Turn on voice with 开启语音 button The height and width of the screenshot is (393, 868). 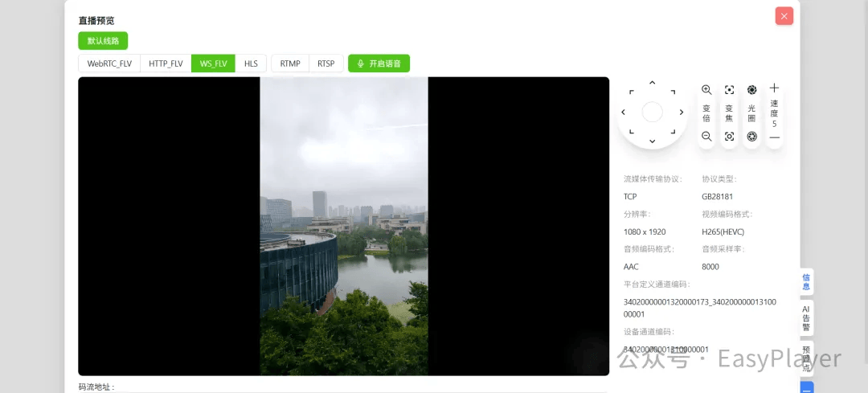[x=379, y=63]
